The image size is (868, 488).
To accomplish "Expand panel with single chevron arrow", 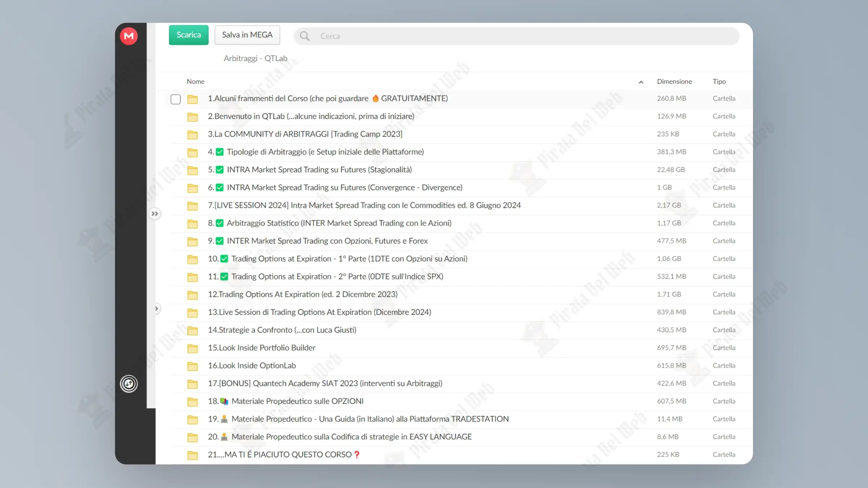I will pos(157,308).
